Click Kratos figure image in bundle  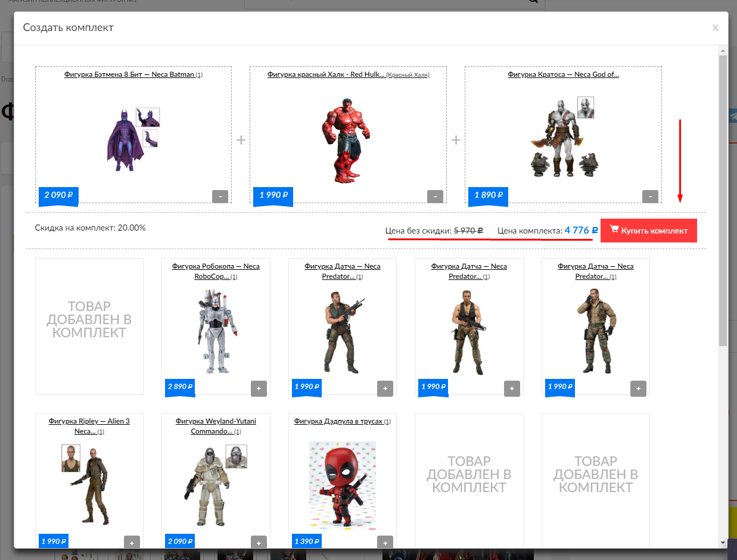[x=563, y=137]
